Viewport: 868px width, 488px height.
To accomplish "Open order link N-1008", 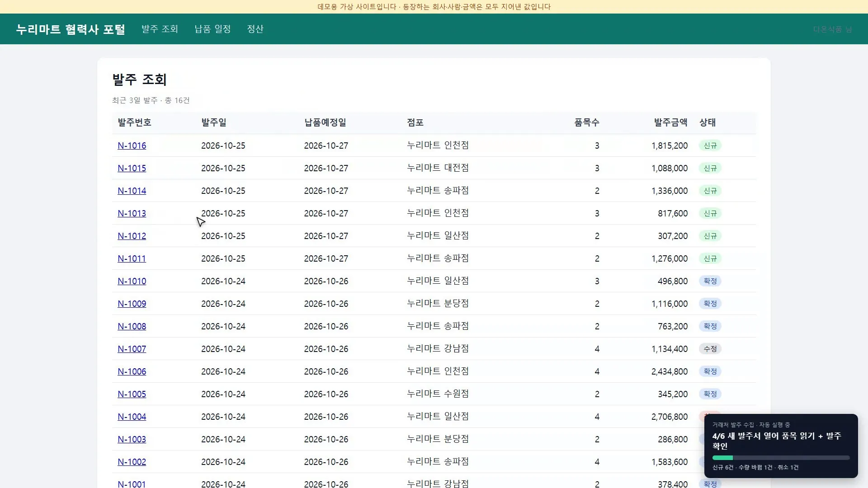I will coord(132,326).
